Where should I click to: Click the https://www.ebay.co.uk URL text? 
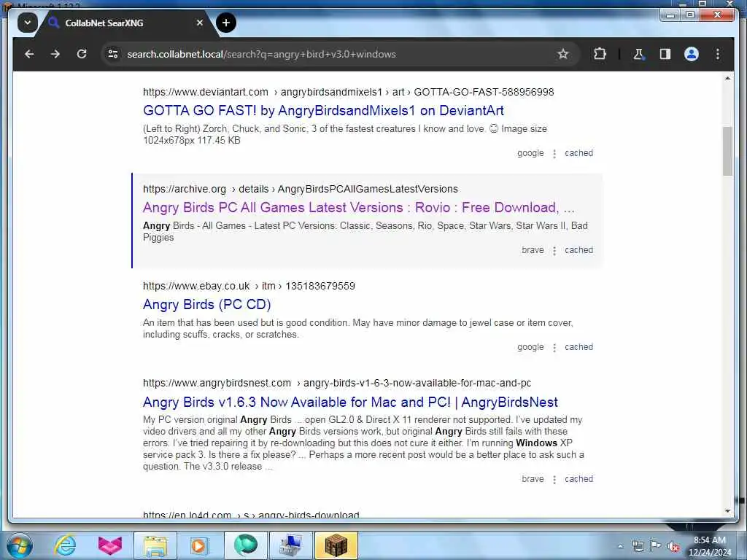click(x=196, y=286)
